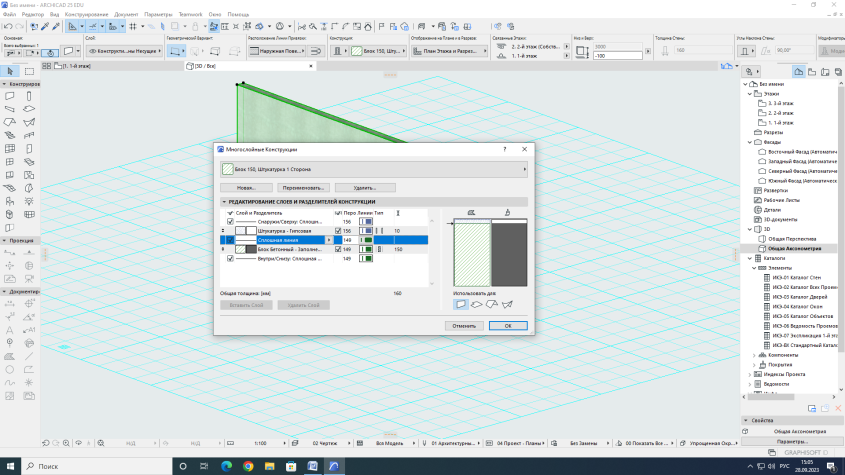Screen dimensions: 845x475
Task: Select the Stair tool in the toolbox
Action: 10,135
